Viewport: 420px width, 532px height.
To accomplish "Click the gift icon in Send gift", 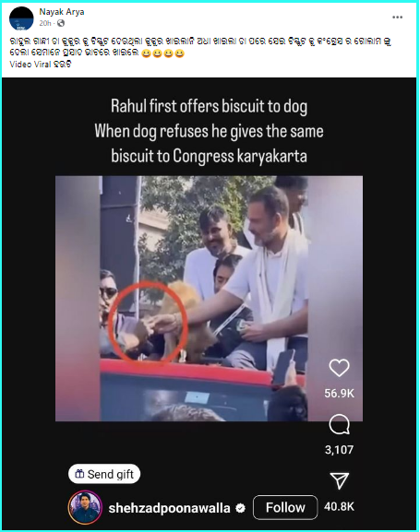I will [x=79, y=474].
